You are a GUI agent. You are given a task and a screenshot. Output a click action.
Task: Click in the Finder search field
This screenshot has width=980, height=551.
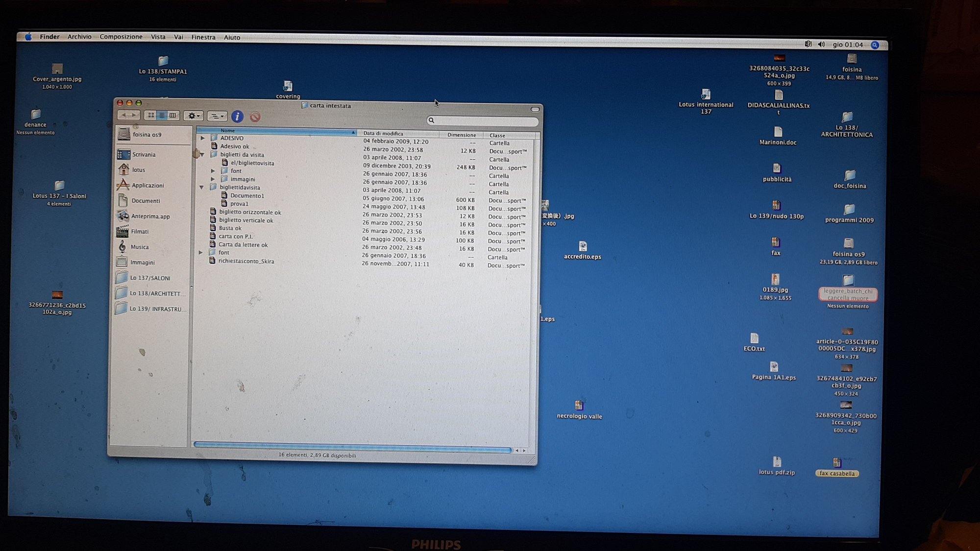click(485, 120)
